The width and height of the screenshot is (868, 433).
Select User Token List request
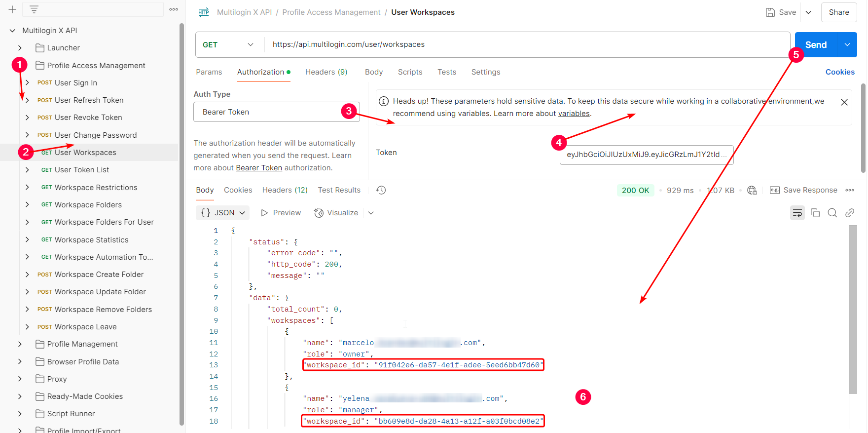pyautogui.click(x=82, y=170)
